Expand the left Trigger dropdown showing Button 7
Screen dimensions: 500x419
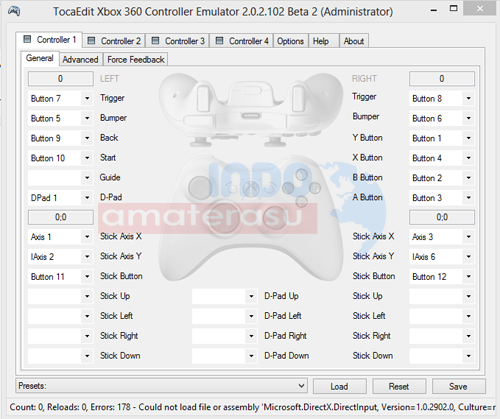click(x=60, y=98)
